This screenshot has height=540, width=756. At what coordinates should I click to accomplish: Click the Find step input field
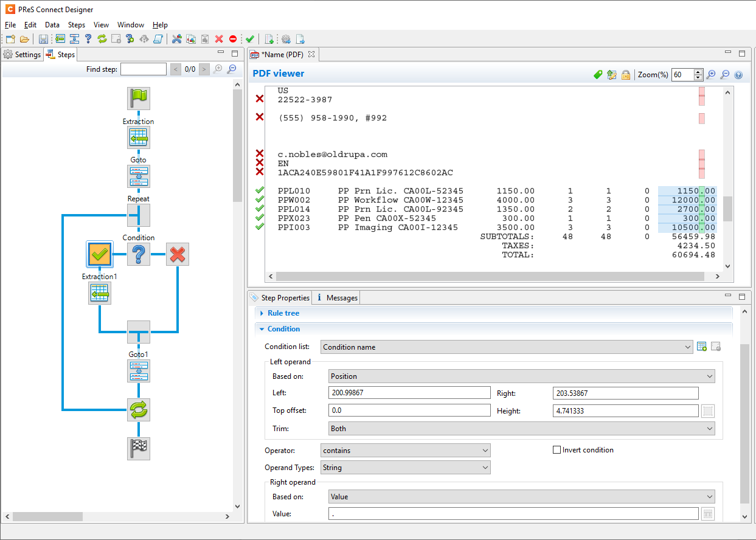(x=144, y=69)
